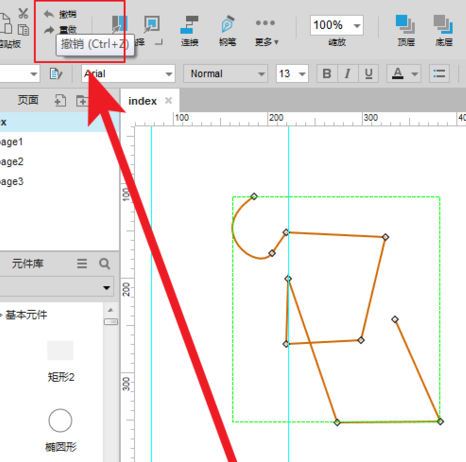
Task: Click the selection mode expand corner icon
Action: pos(159,42)
